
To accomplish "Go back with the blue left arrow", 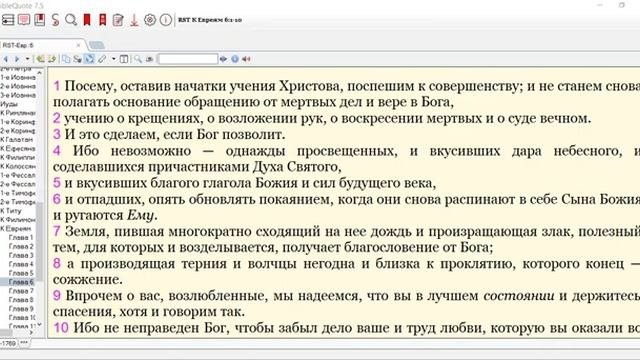I will pos(6,59).
